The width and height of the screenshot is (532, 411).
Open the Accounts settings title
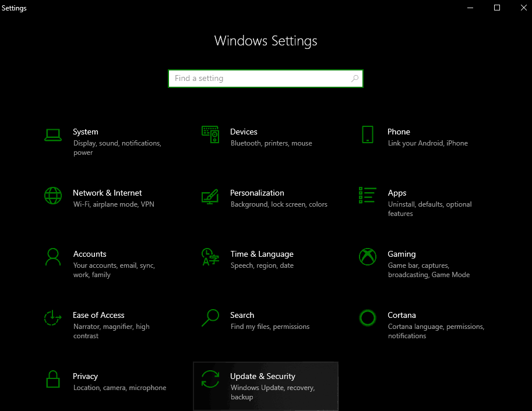pos(90,254)
